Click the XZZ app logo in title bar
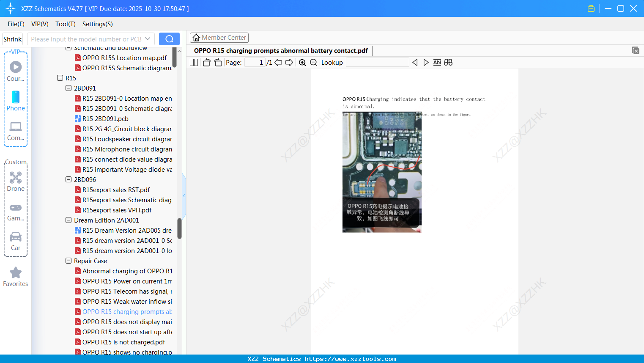 [11, 8]
